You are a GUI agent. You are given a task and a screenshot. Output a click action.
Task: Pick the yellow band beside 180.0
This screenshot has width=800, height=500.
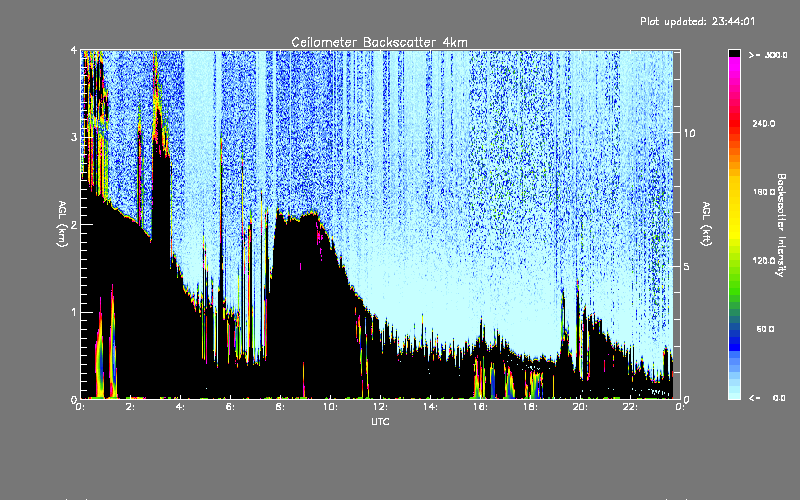pos(734,192)
